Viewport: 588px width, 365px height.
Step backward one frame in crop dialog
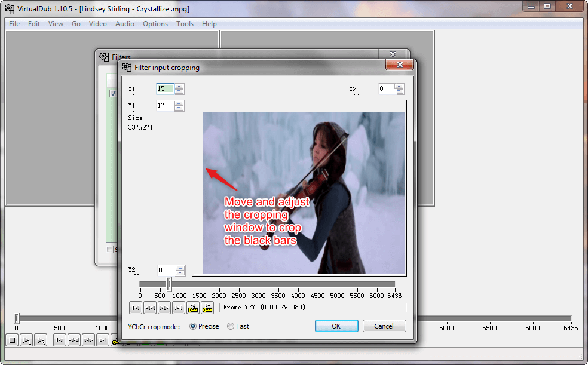(x=150, y=308)
